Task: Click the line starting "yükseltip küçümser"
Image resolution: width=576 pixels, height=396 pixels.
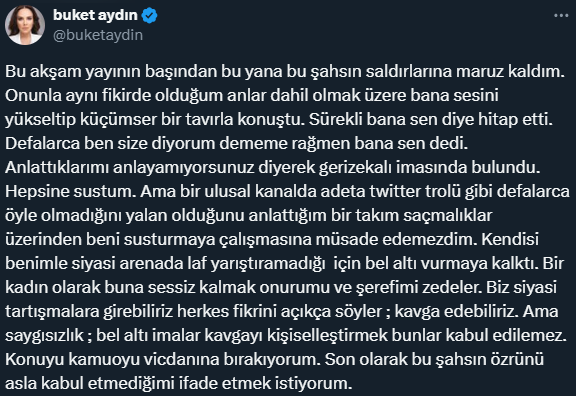Action: click(279, 119)
